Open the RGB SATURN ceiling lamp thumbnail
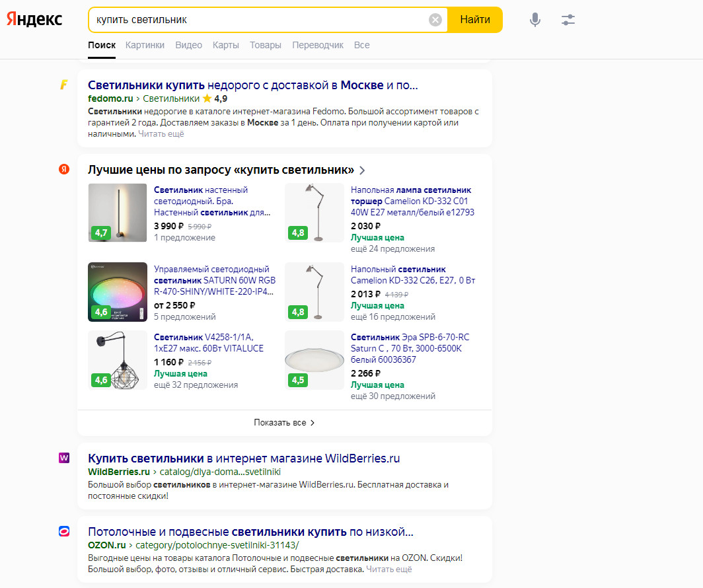The image size is (703, 588). [118, 291]
